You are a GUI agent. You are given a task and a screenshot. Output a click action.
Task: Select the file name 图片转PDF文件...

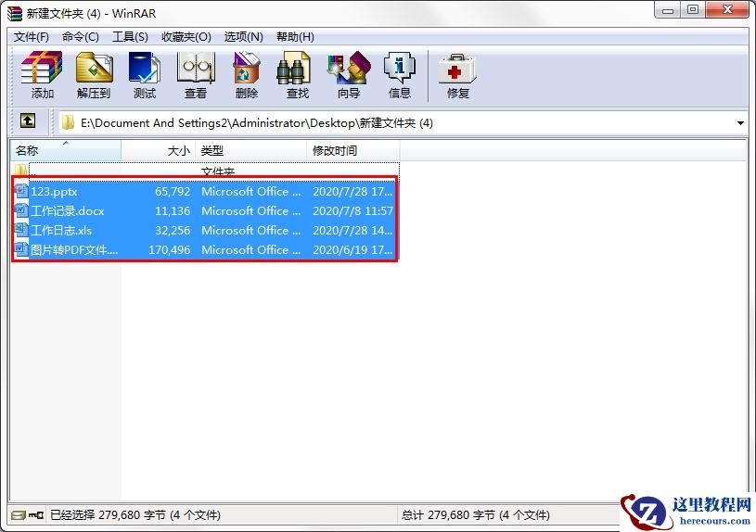click(74, 249)
